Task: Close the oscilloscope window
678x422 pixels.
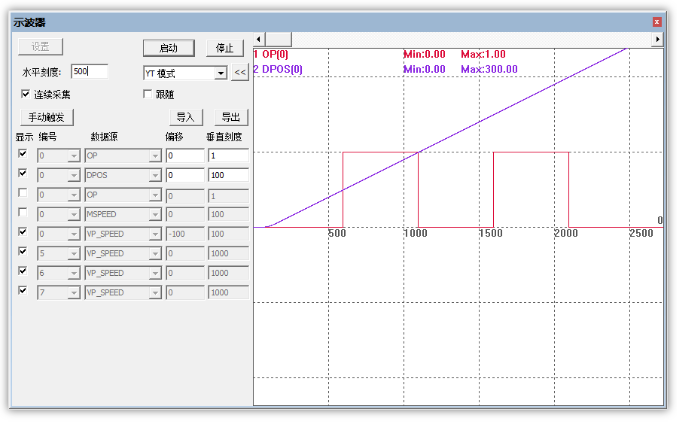Action: pyautogui.click(x=657, y=22)
